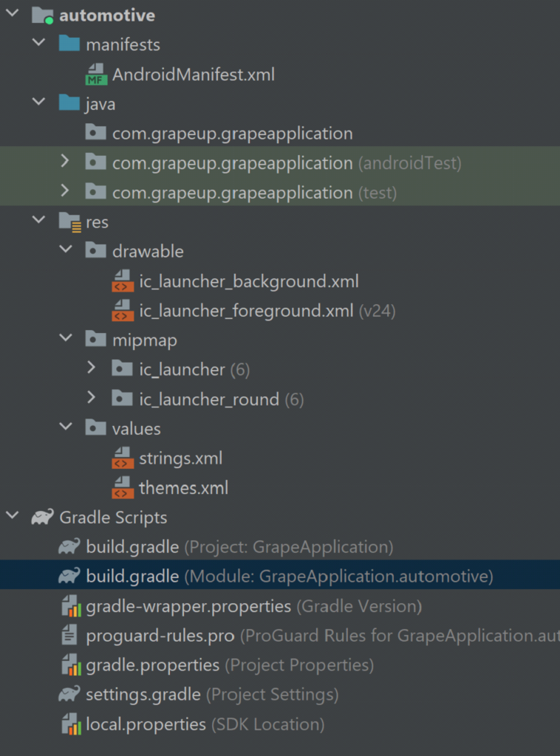This screenshot has height=756, width=560.
Task: Click the automotive module folder icon
Action: click(x=42, y=15)
